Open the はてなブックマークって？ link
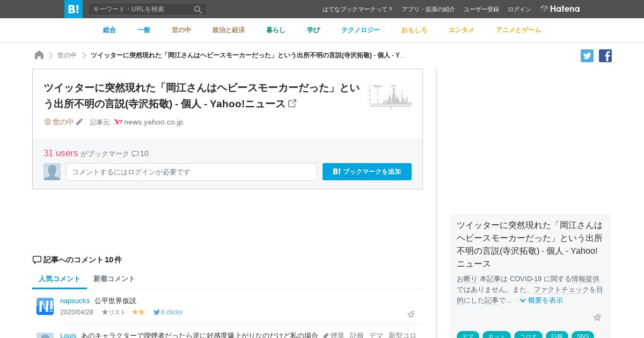 click(x=357, y=9)
